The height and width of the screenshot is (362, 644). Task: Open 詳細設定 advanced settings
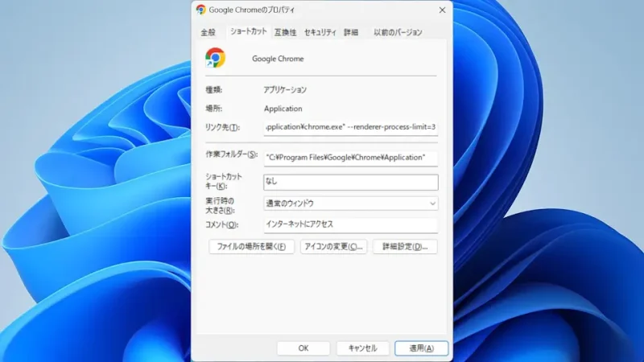click(x=405, y=247)
